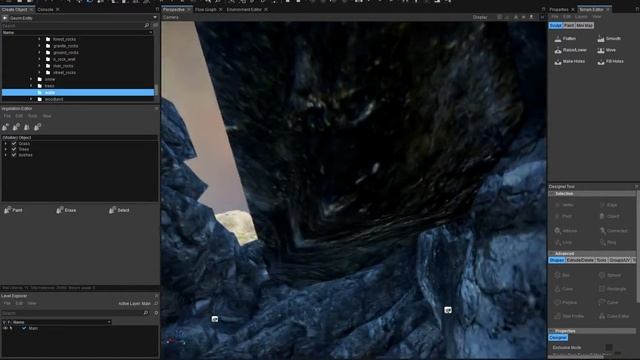The height and width of the screenshot is (360, 640).
Task: Switch to the Flow Graph tab
Action: pyautogui.click(x=206, y=9)
